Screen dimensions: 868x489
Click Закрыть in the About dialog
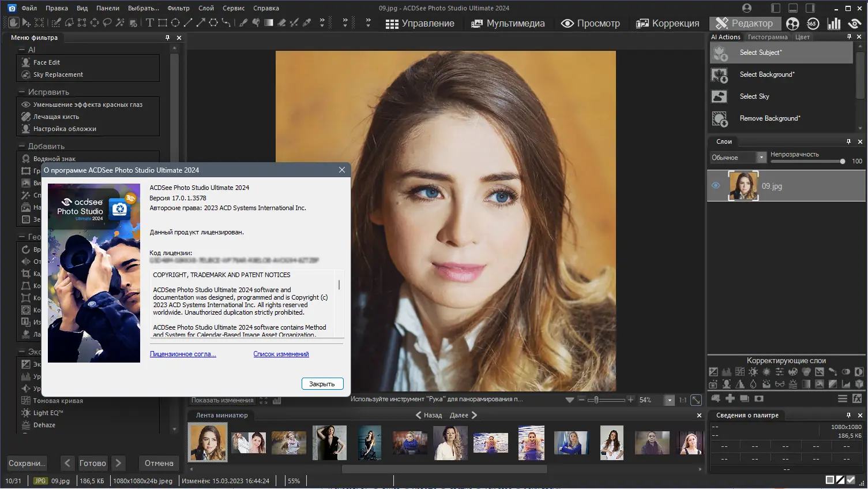[322, 384]
